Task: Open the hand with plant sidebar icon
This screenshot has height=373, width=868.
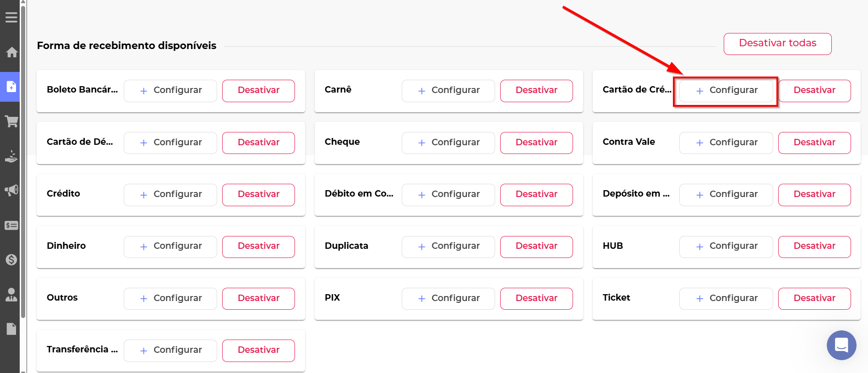Action: [x=11, y=156]
